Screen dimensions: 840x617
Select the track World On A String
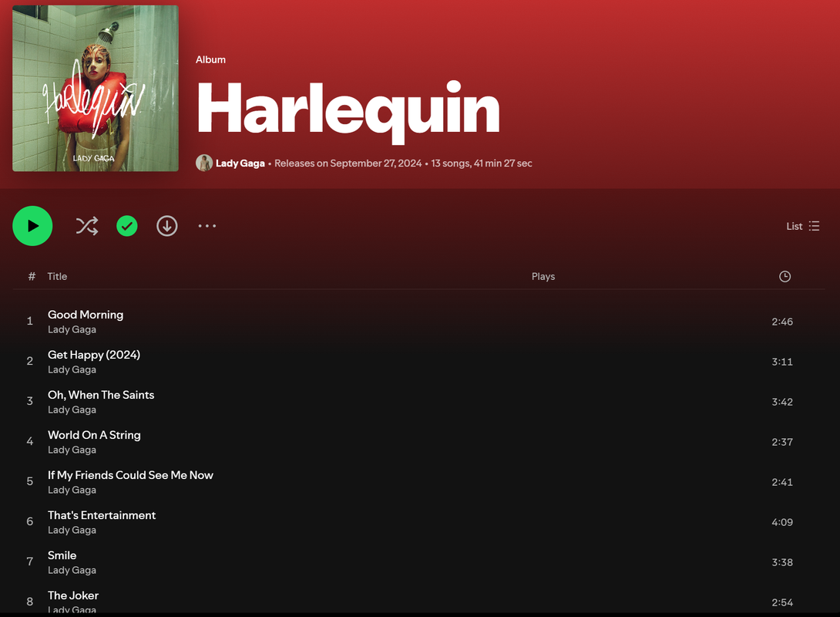[x=94, y=435]
